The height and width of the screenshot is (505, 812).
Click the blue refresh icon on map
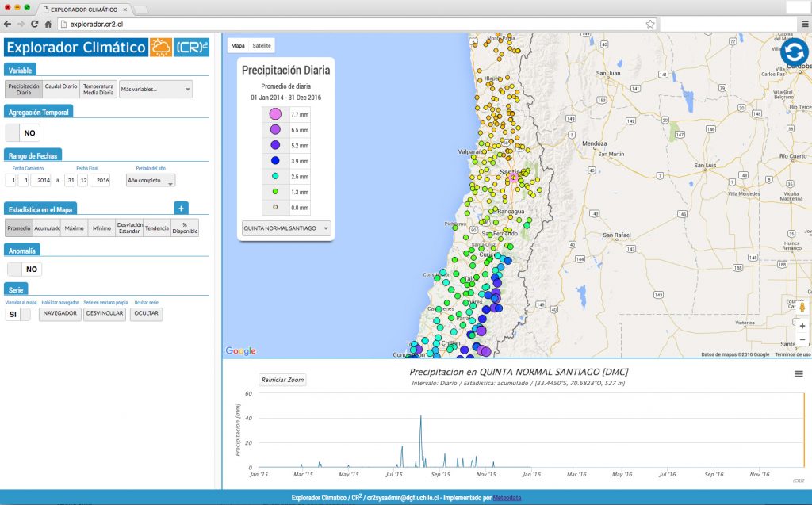pos(794,52)
